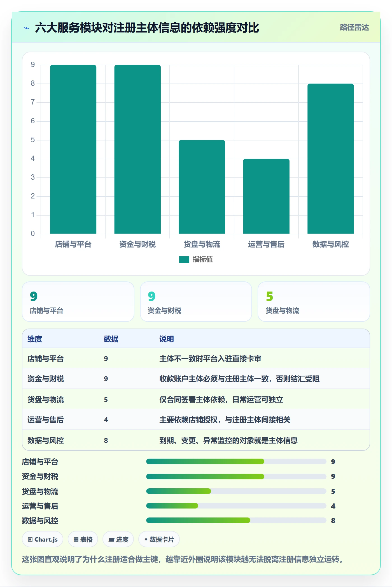
Task: Select table cell starting with 收款账户主体必须
Action: [239, 379]
